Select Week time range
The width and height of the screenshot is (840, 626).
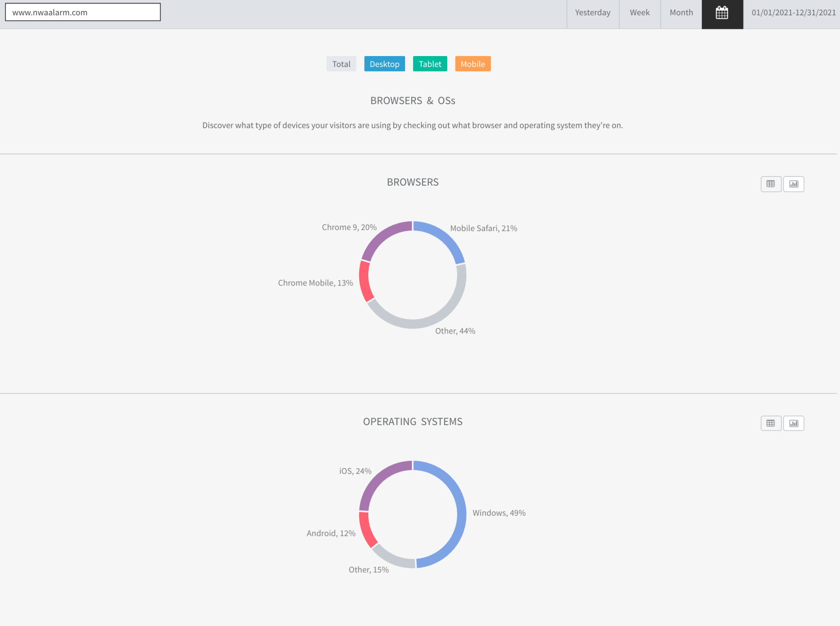[639, 13]
